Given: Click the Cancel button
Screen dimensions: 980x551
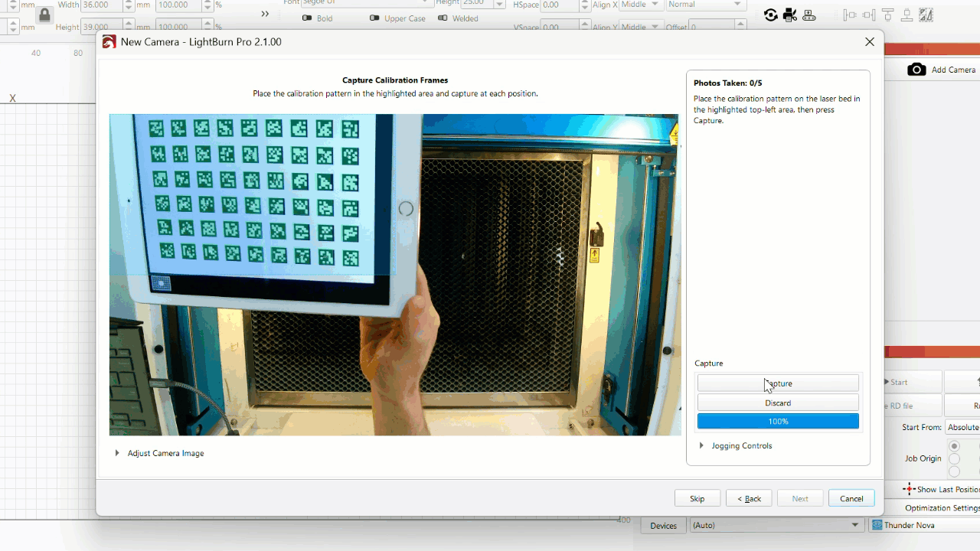Looking at the screenshot, I should click(851, 498).
